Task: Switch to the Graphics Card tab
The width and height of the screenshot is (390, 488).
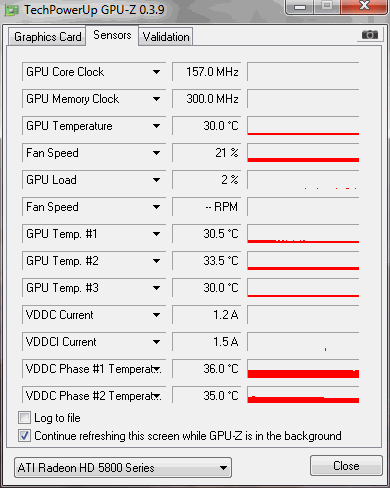Action: [47, 37]
